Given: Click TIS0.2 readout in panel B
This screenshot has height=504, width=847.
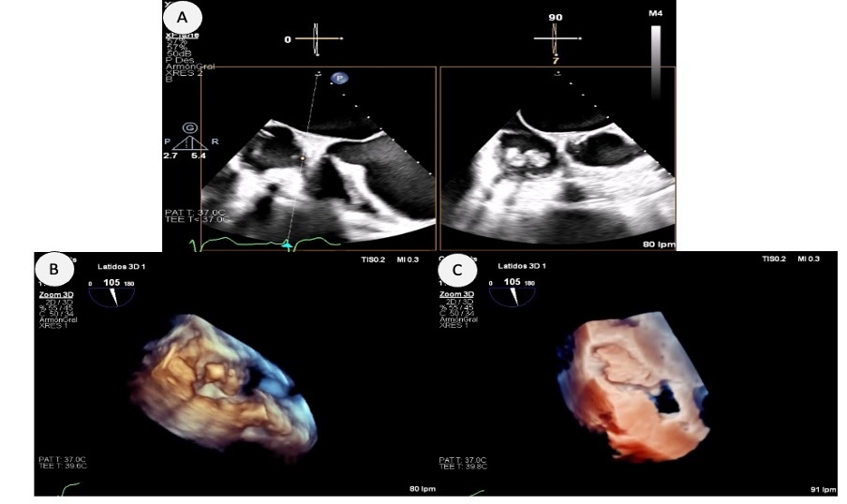Looking at the screenshot, I should 373,259.
